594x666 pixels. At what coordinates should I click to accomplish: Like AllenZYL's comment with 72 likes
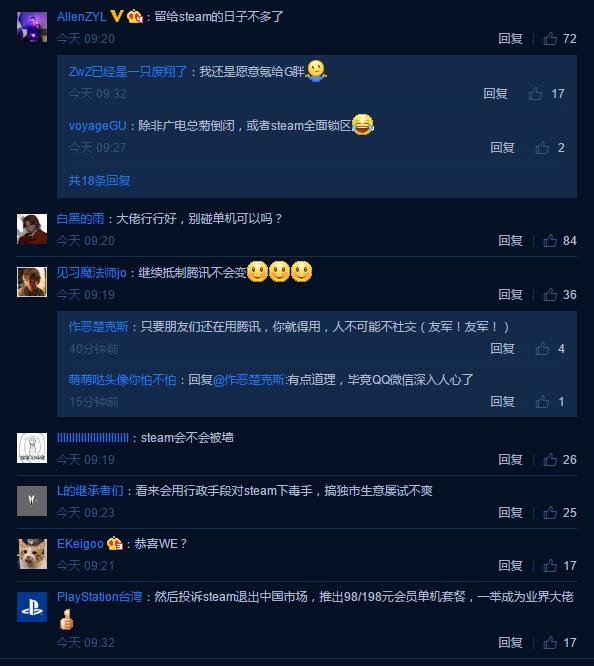tap(550, 39)
